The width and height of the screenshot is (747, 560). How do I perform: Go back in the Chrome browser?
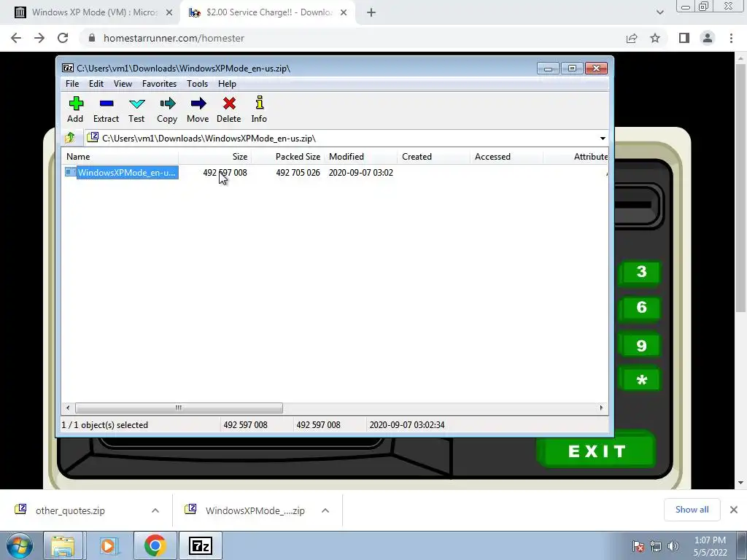(x=16, y=38)
